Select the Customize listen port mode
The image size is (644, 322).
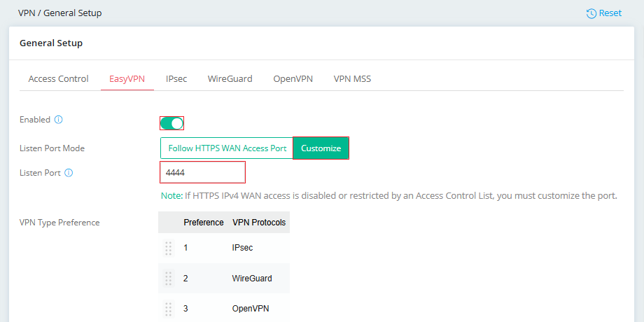(x=321, y=148)
